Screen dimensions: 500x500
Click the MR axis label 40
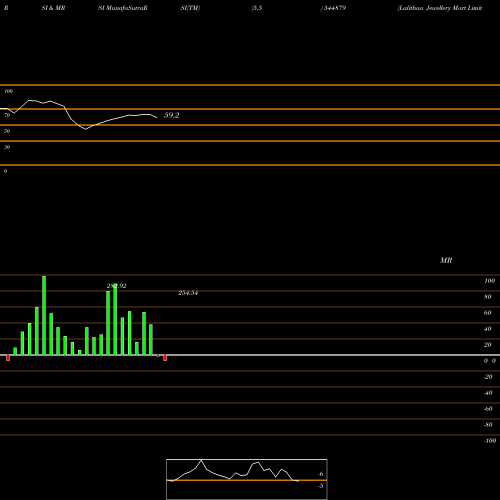[x=488, y=329]
